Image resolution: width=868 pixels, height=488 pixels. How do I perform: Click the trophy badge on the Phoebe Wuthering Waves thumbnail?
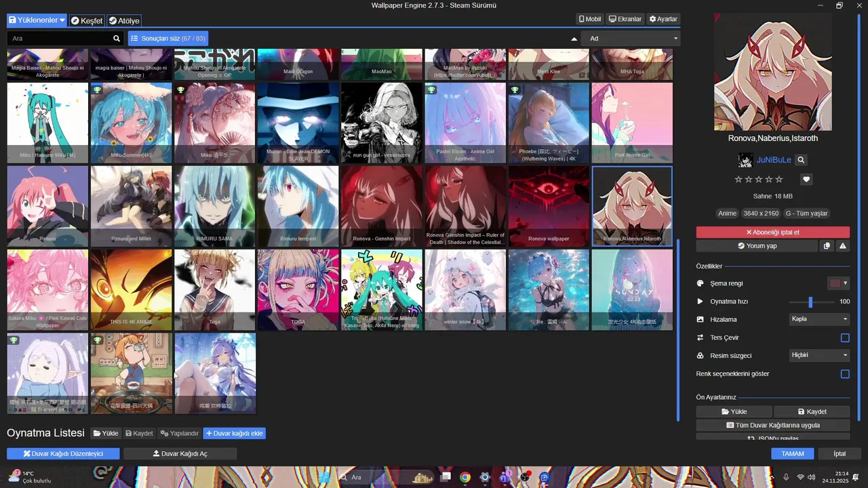[515, 89]
